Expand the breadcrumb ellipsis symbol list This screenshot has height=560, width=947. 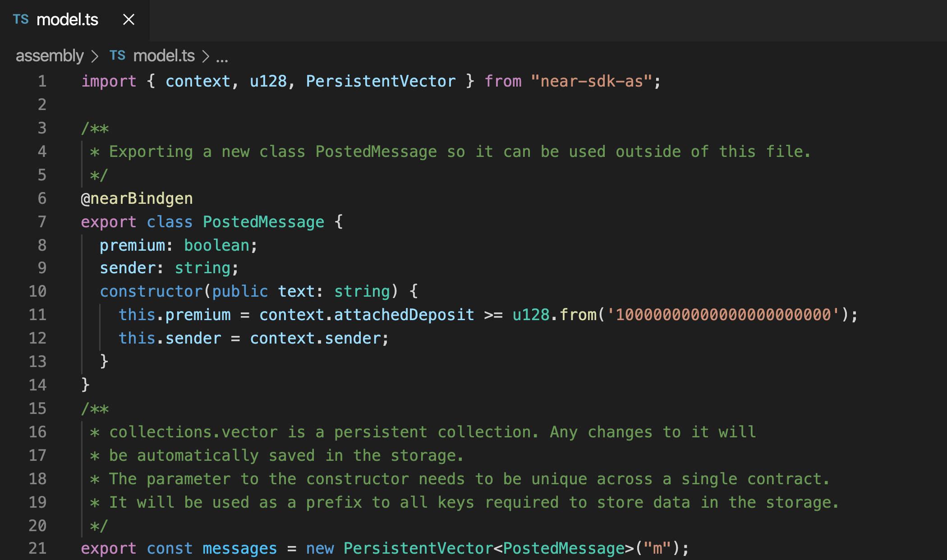coord(222,57)
